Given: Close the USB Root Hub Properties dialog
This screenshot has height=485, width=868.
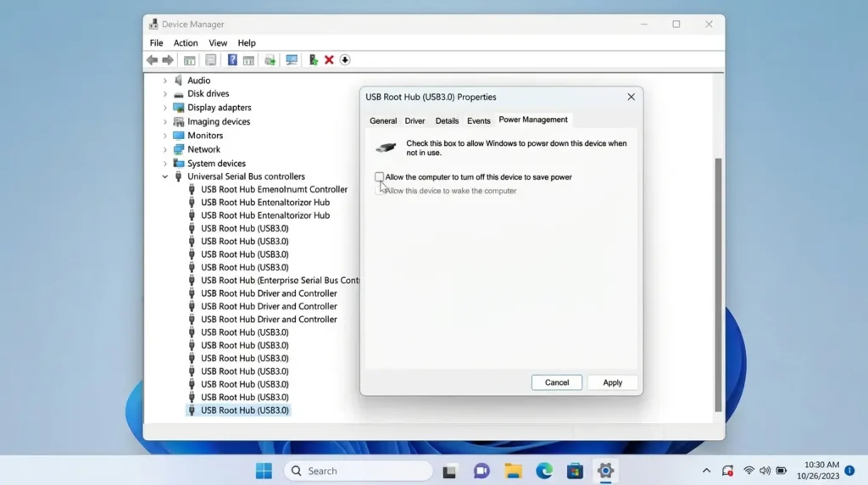Looking at the screenshot, I should 631,97.
